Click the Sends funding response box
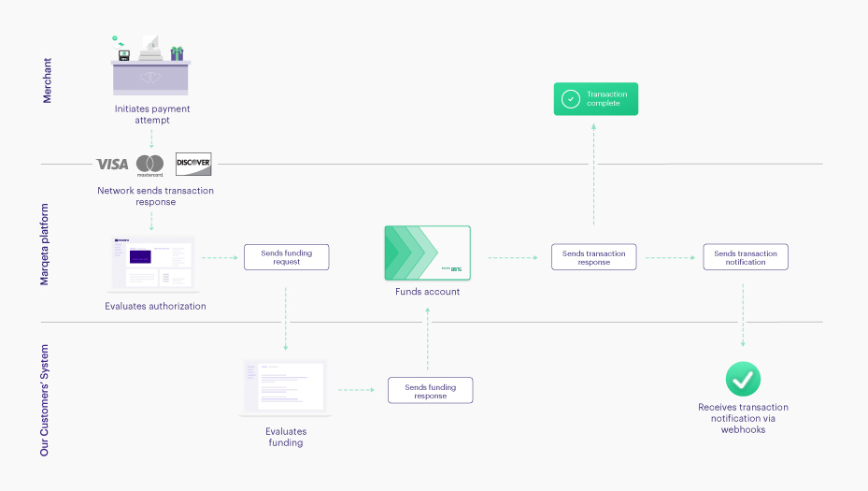868x491 pixels. pyautogui.click(x=430, y=391)
